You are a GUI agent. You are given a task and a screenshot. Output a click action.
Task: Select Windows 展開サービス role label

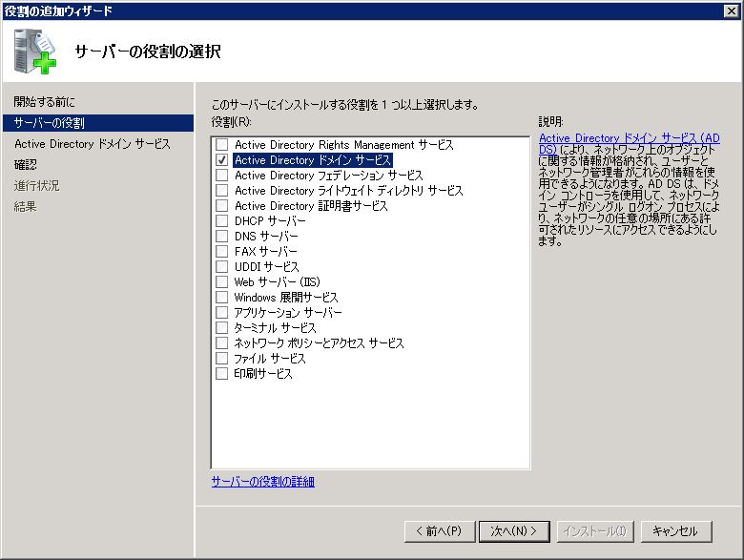pos(286,297)
